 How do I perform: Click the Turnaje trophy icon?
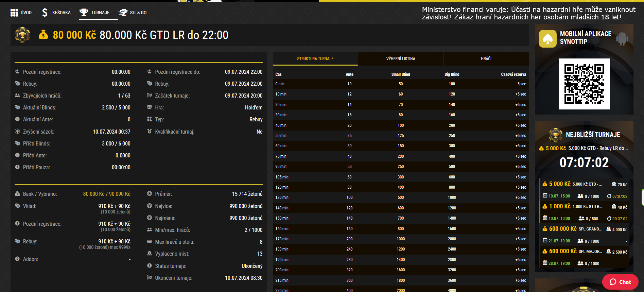(x=84, y=13)
